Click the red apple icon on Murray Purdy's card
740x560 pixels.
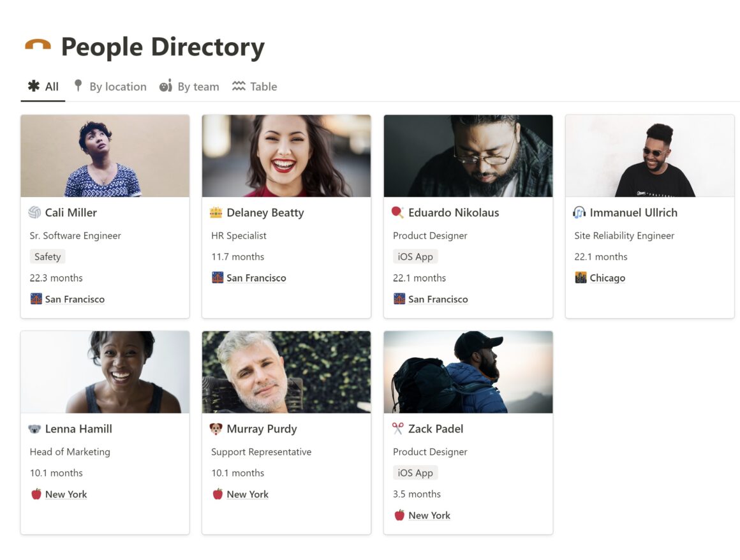click(x=218, y=494)
